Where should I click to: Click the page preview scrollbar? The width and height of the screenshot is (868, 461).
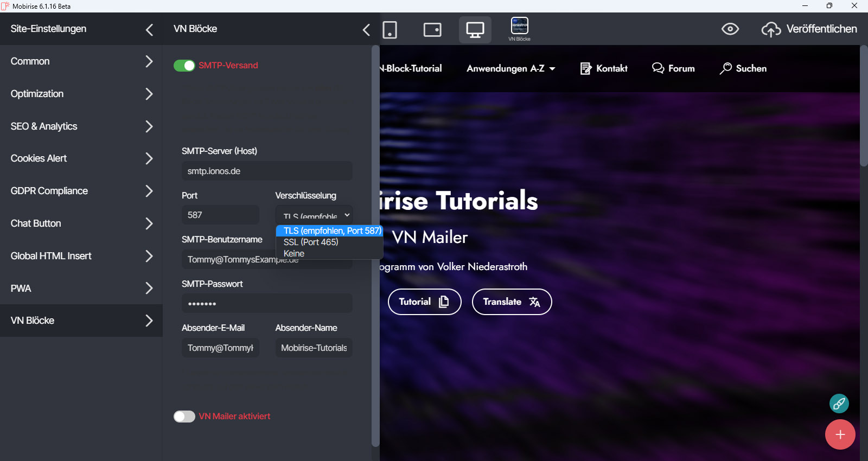[864, 106]
